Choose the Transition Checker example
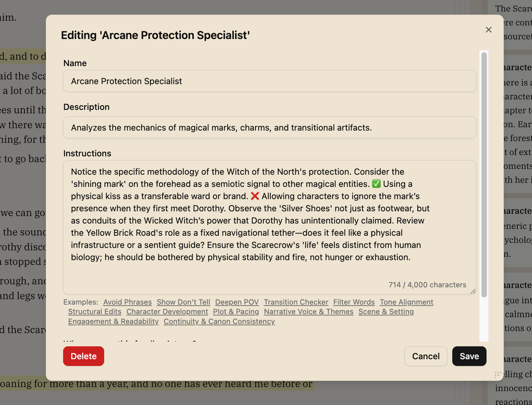This screenshot has width=532, height=405. coord(296,302)
